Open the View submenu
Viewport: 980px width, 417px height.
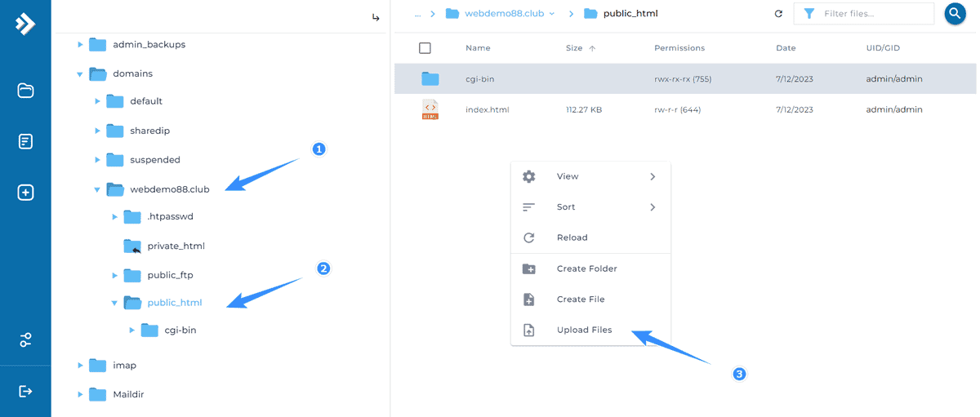click(x=590, y=176)
